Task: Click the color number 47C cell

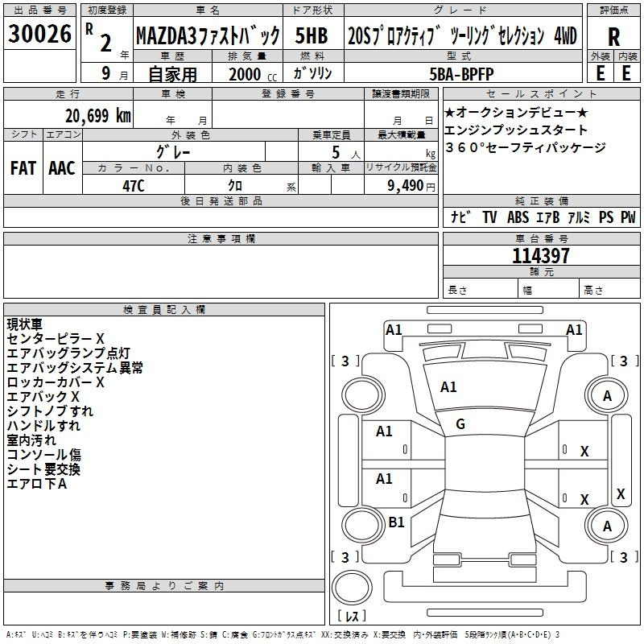Action: click(x=134, y=184)
